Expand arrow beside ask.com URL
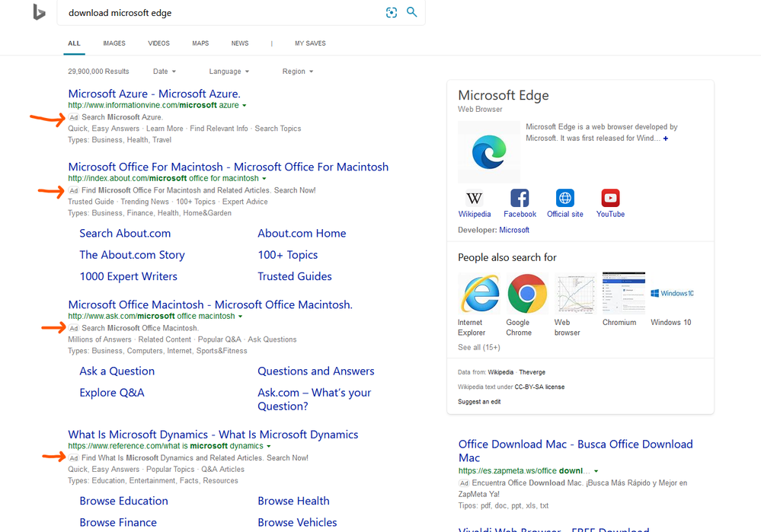This screenshot has height=532, width=761. (x=240, y=316)
